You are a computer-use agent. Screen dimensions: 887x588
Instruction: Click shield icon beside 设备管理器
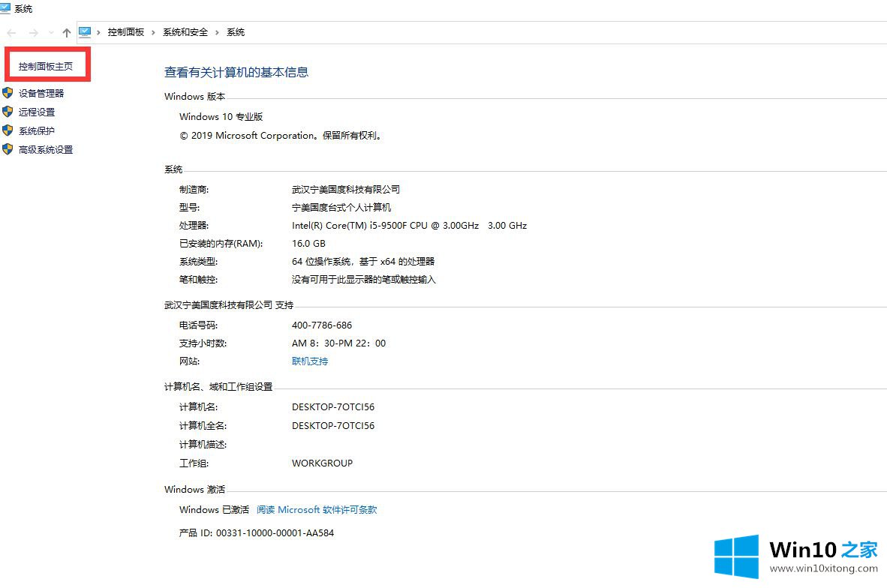(x=8, y=93)
